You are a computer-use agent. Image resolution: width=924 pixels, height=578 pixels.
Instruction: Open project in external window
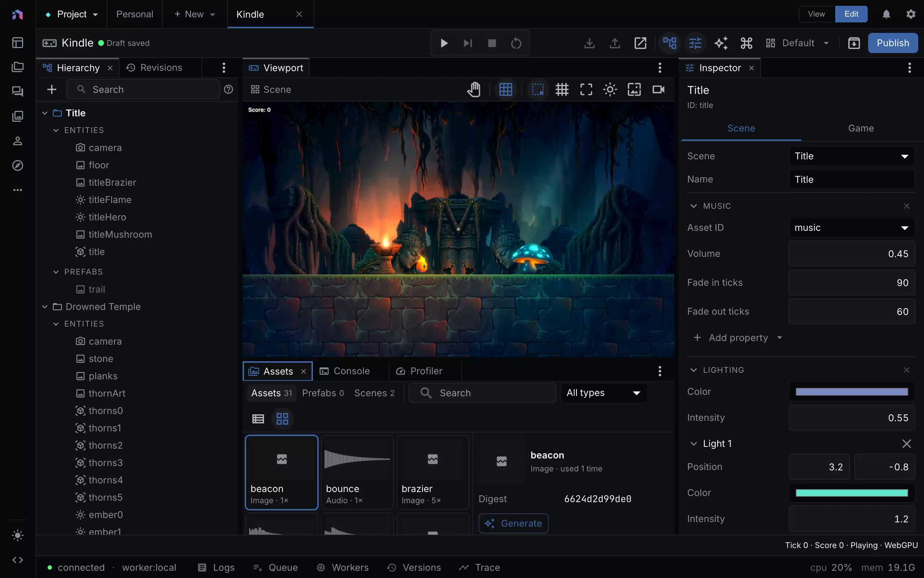click(x=640, y=43)
